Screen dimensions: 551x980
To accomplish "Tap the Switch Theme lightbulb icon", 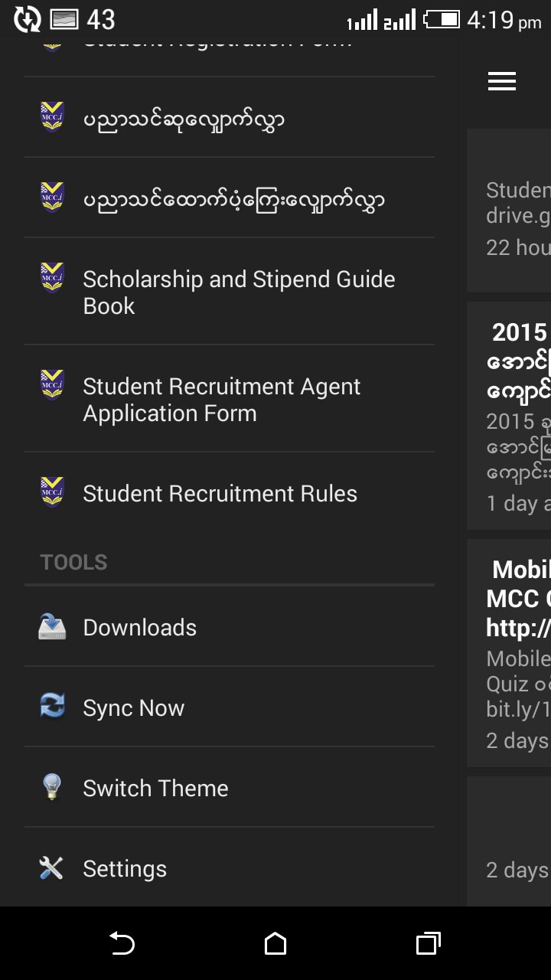I will pos(52,788).
